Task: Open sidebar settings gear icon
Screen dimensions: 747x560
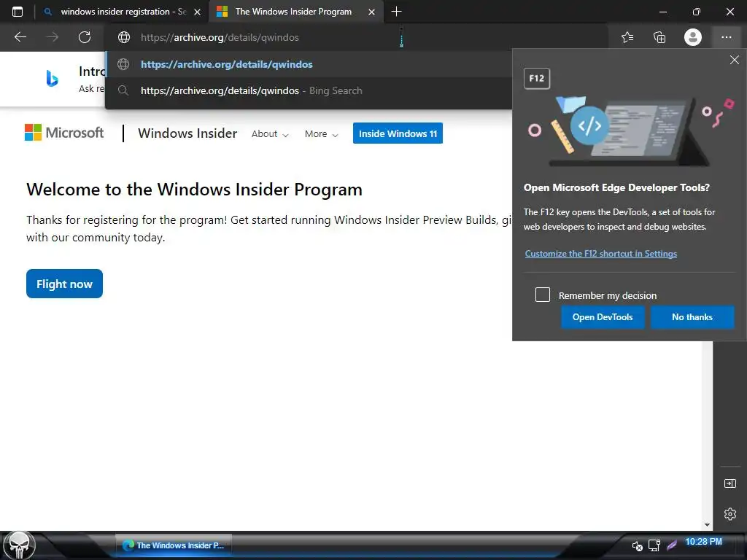Action: [x=729, y=514]
